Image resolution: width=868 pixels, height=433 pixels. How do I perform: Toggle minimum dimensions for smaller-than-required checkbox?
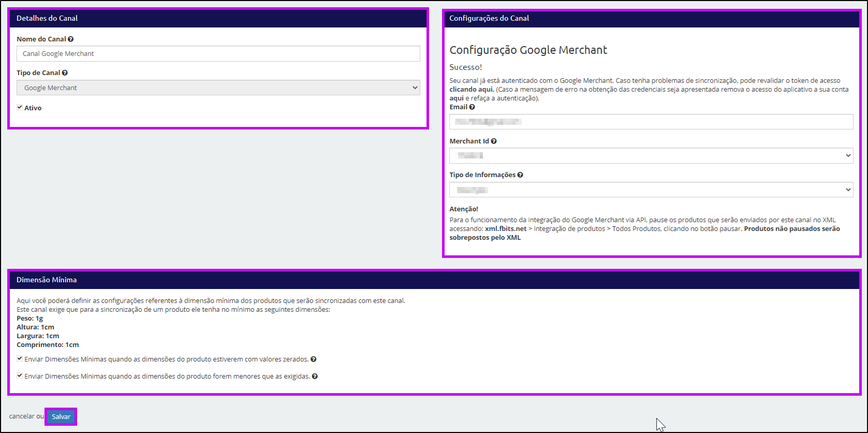click(20, 376)
